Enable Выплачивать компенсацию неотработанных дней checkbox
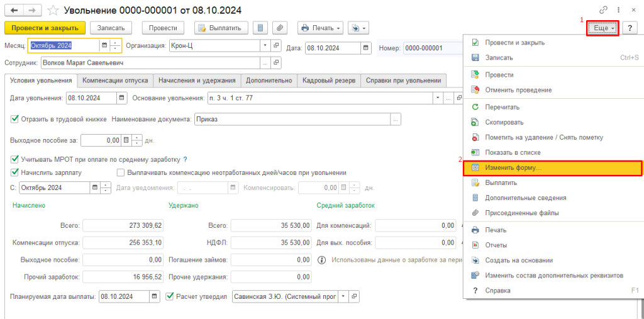This screenshot has width=644, height=319. click(x=121, y=172)
